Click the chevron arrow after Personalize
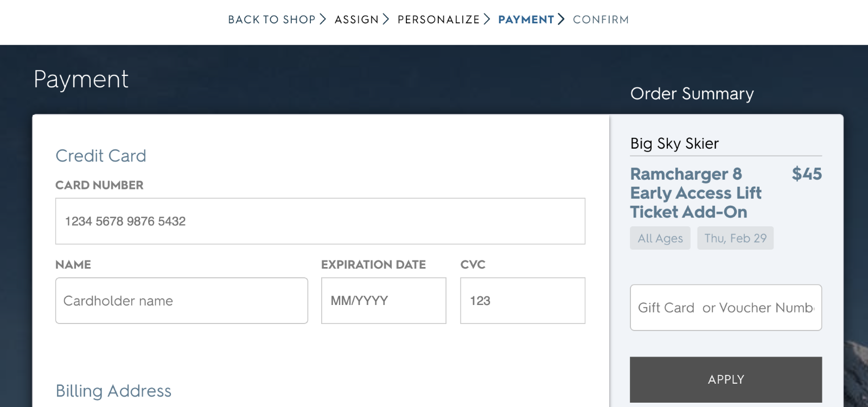This screenshot has height=407, width=868. (487, 20)
